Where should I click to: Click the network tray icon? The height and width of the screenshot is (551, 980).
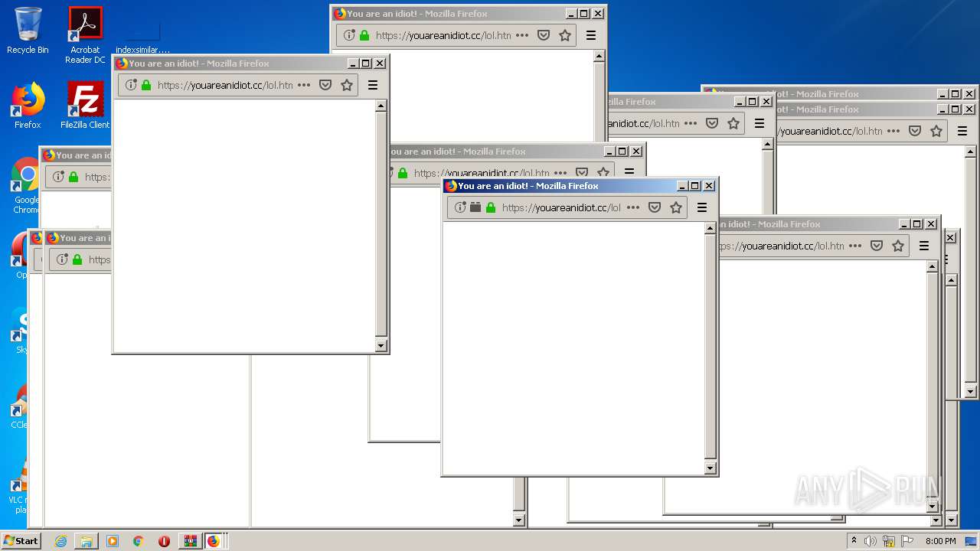click(889, 541)
